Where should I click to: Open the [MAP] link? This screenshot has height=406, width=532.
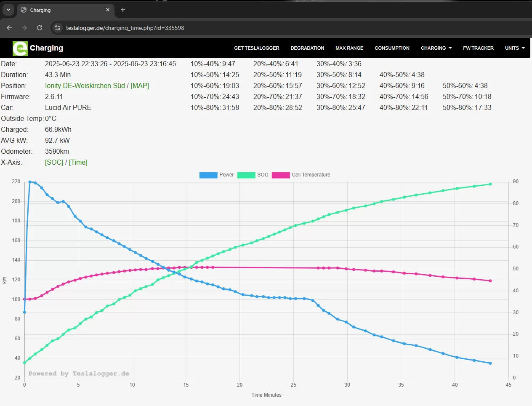point(140,85)
